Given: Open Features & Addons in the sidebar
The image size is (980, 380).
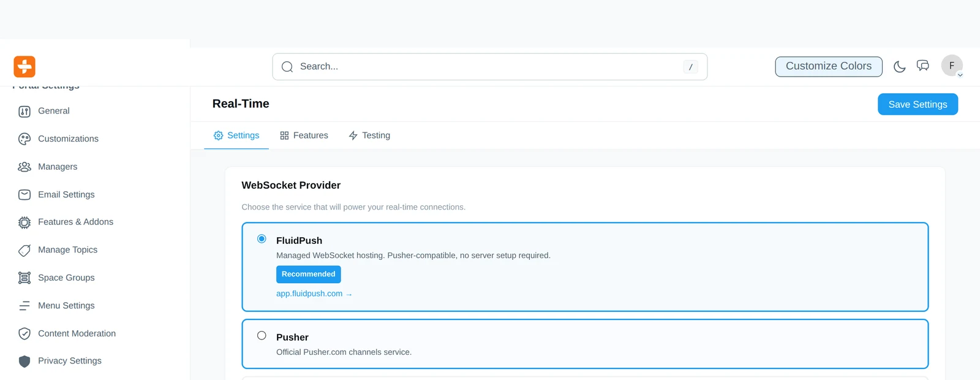Looking at the screenshot, I should (x=75, y=222).
